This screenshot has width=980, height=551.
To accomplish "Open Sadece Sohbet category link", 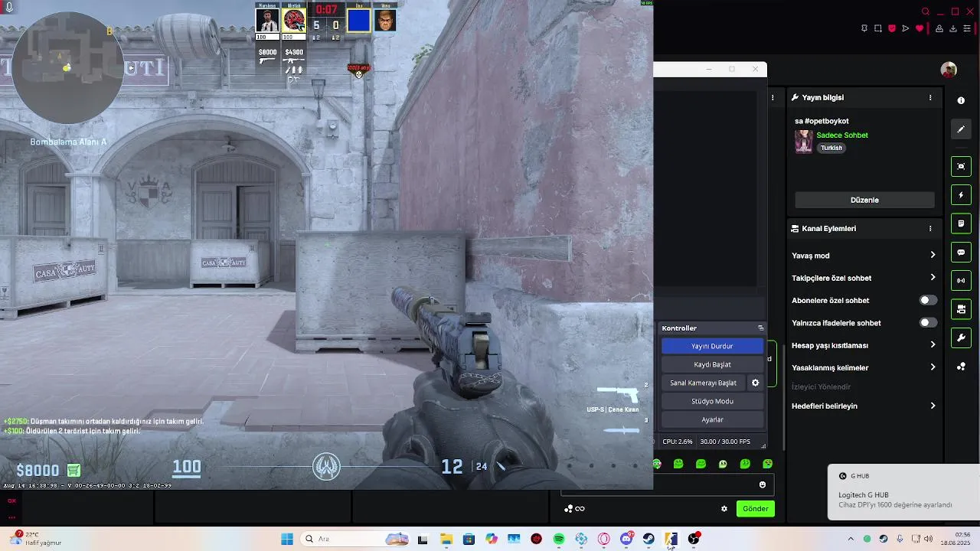I will [x=842, y=135].
